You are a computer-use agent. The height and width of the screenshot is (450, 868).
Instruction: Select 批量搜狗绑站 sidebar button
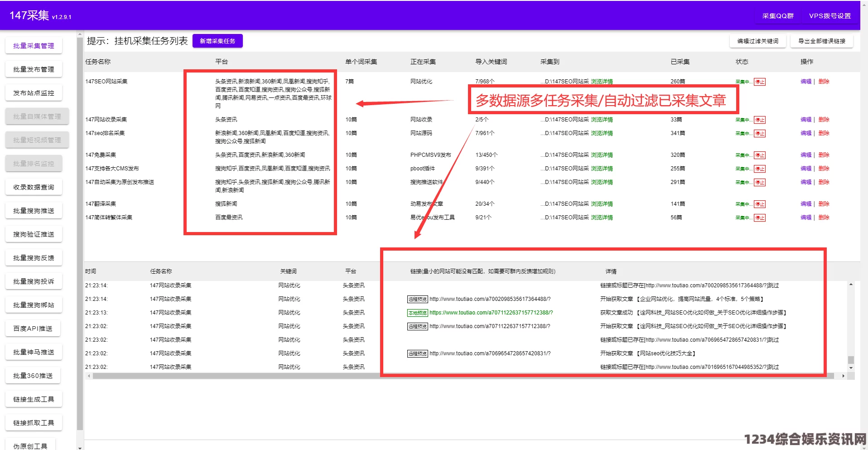tap(34, 305)
